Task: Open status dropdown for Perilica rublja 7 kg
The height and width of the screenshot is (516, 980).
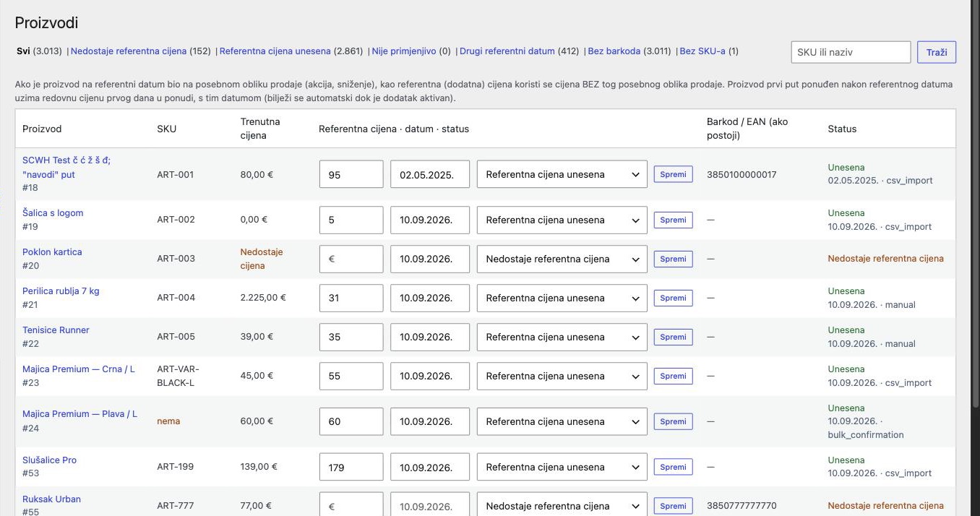Action: pyautogui.click(x=562, y=298)
